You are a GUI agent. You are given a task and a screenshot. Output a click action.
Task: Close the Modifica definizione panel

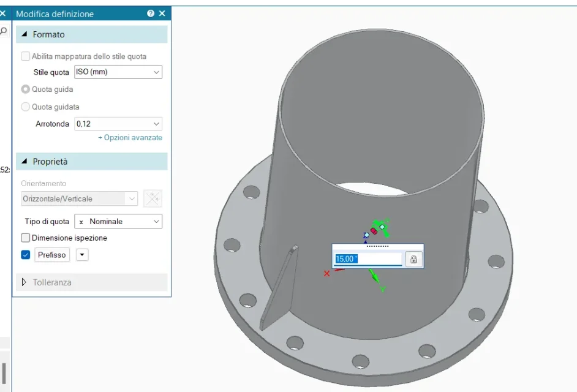tap(162, 13)
